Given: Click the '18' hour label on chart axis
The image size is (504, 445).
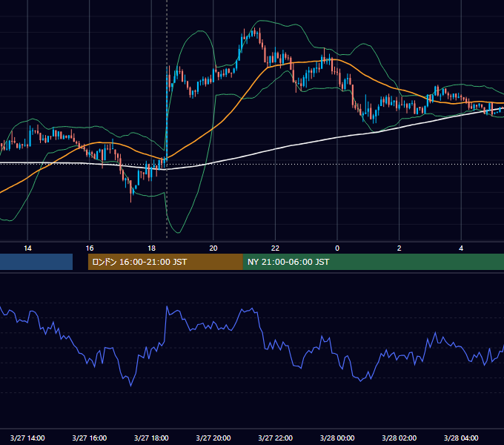Looking at the screenshot, I should tap(151, 248).
